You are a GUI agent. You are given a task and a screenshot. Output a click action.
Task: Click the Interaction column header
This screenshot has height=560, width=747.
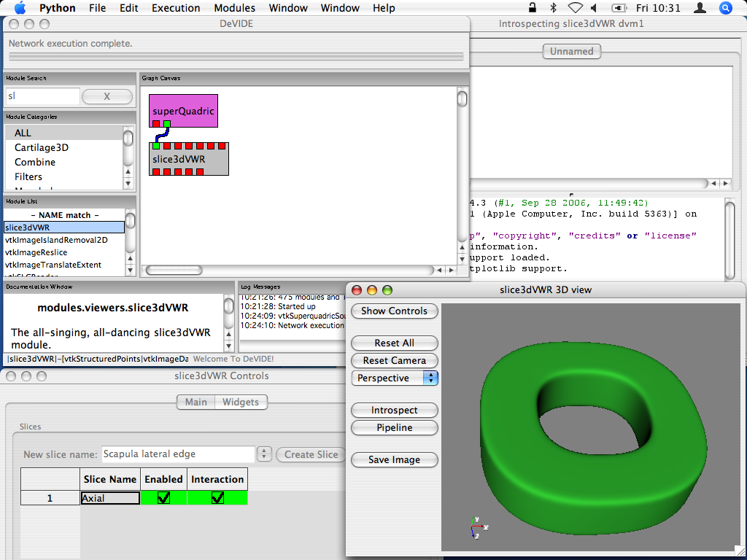pyautogui.click(x=217, y=480)
